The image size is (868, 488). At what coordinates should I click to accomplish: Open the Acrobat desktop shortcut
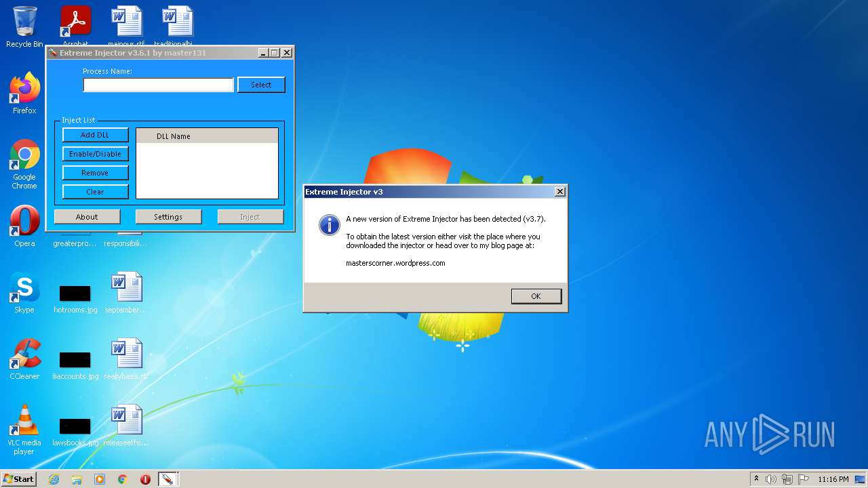click(75, 24)
